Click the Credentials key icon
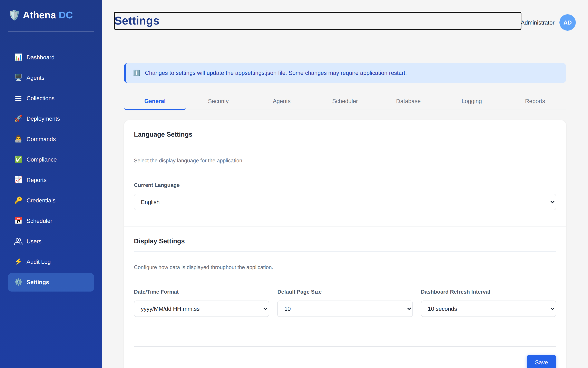588x368 pixels. coord(18,200)
